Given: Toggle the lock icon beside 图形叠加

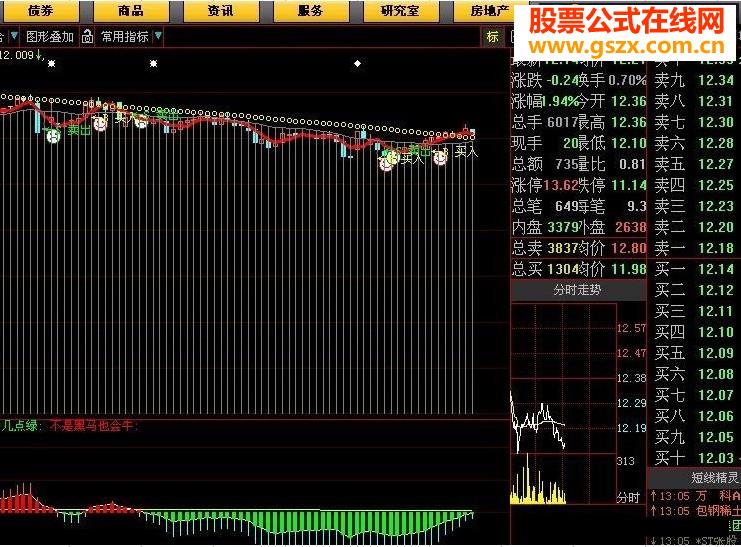Looking at the screenshot, I should (x=87, y=36).
